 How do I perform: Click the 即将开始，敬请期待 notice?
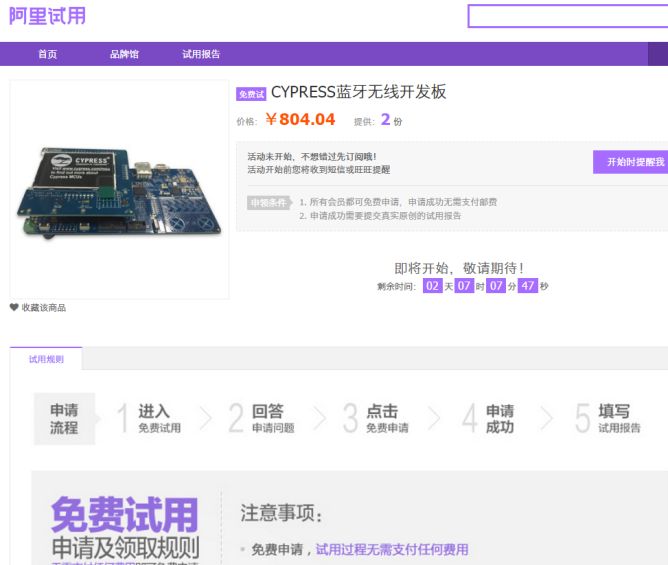tap(459, 268)
